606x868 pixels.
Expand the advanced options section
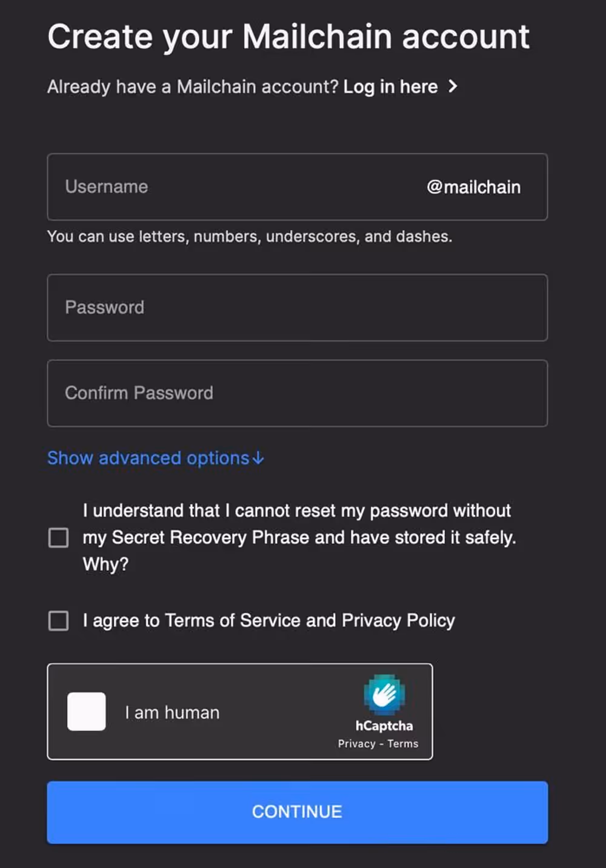(x=147, y=459)
